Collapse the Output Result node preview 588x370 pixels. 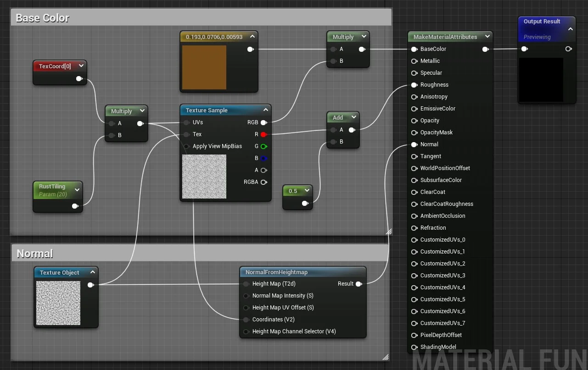pyautogui.click(x=571, y=29)
